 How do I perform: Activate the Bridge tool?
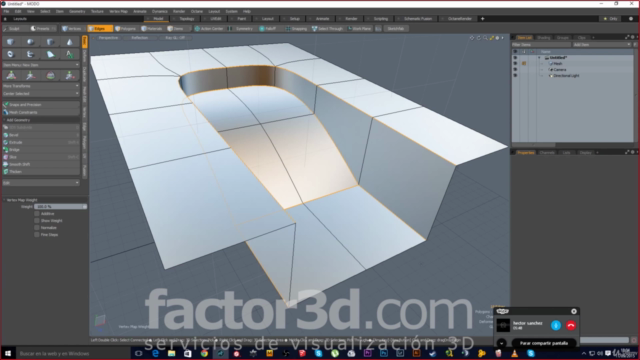point(41,149)
